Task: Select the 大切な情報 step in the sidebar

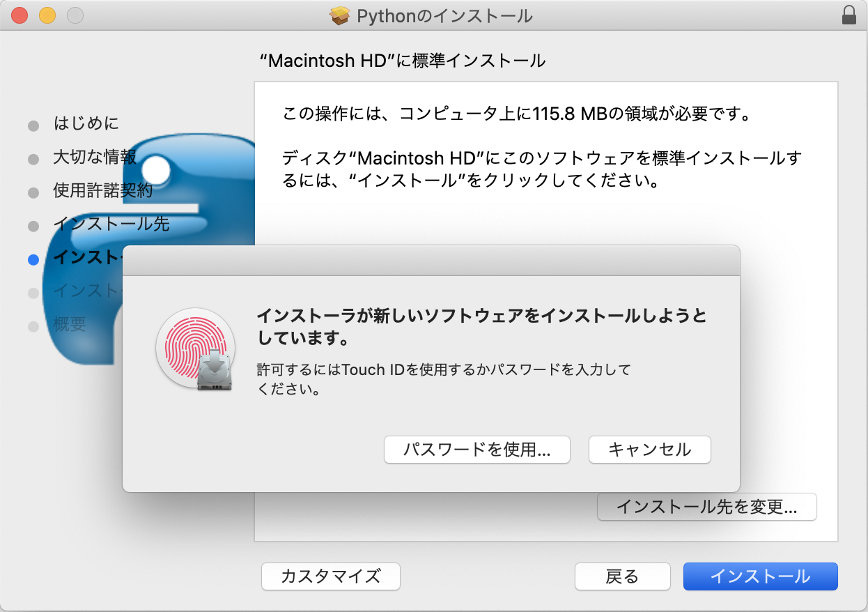Action: pos(95,158)
